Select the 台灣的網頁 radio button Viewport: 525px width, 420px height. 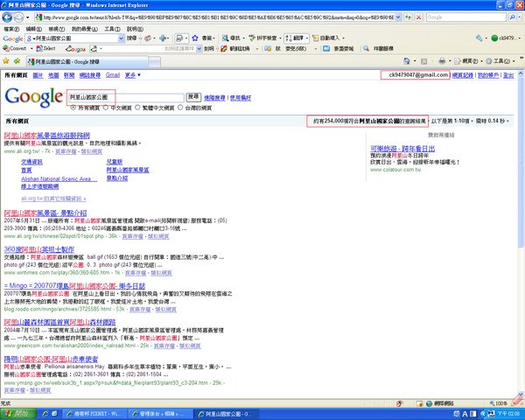click(x=180, y=108)
